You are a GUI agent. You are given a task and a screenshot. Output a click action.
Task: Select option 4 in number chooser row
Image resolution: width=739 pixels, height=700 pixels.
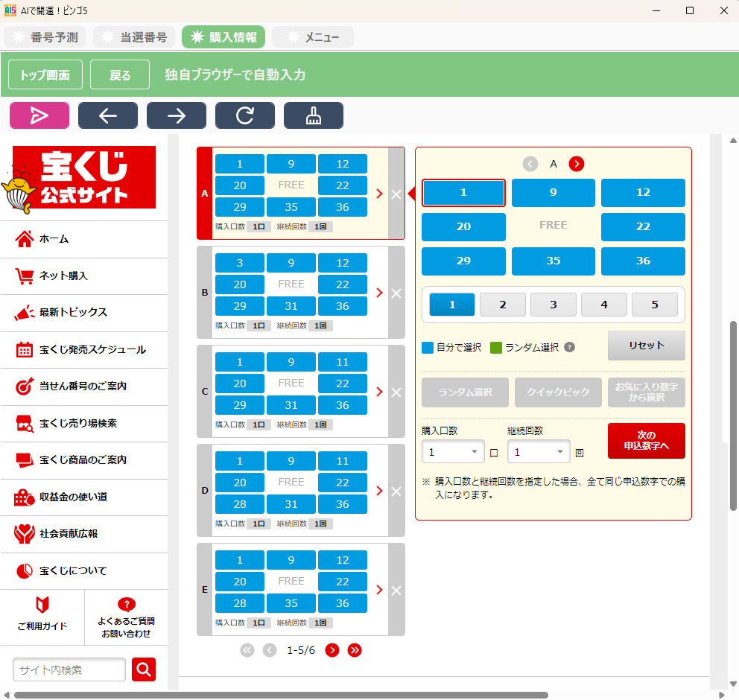[x=604, y=305]
